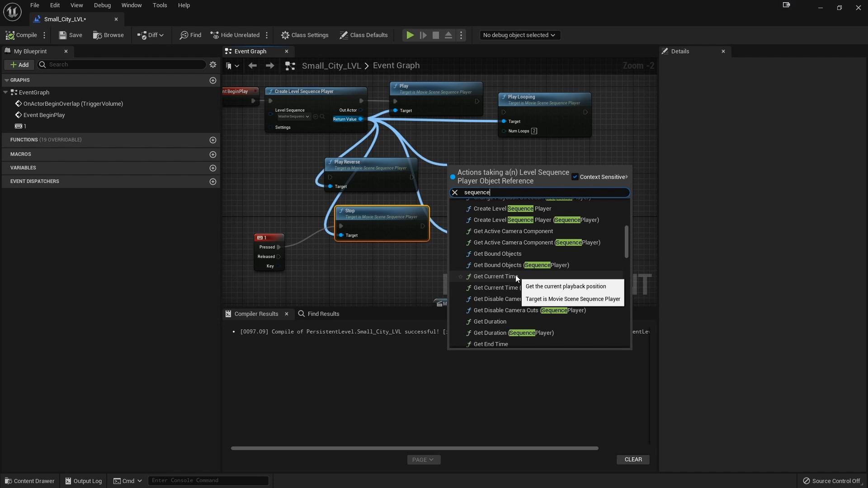Open Class Defaults
868x488 pixels.
pyautogui.click(x=364, y=35)
